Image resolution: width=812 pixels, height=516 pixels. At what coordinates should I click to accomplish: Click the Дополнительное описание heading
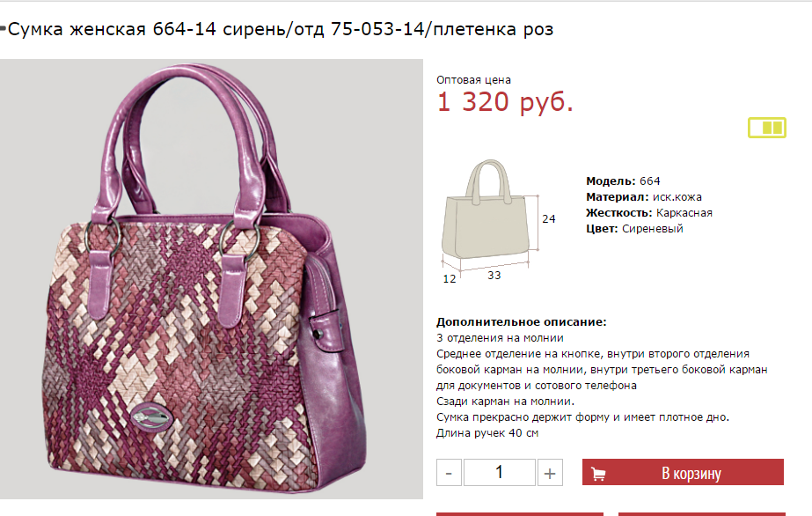click(x=521, y=321)
